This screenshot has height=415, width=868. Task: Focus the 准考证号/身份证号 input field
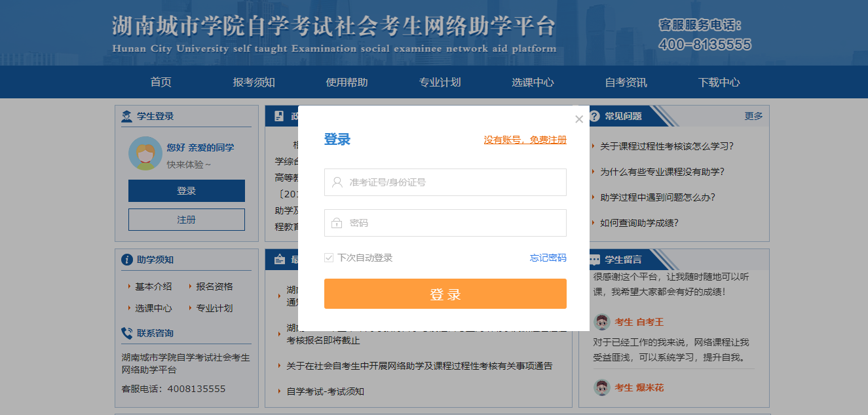445,182
